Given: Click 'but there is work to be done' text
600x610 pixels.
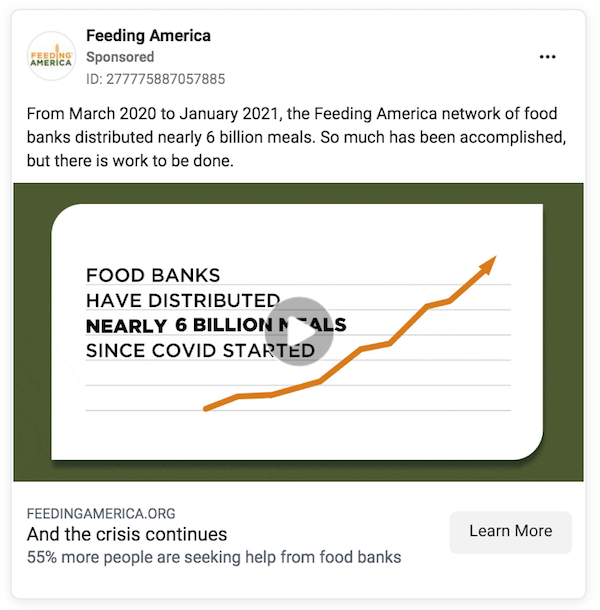Looking at the screenshot, I should [130, 161].
